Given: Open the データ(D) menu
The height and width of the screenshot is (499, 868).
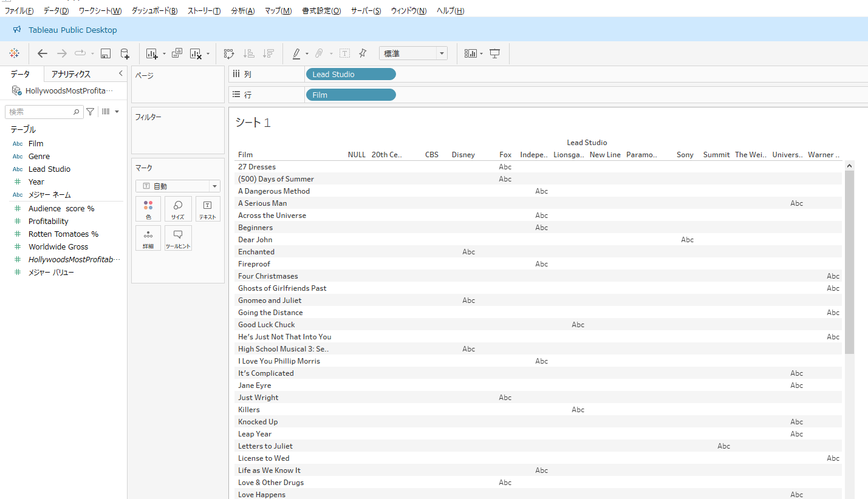Looking at the screenshot, I should point(56,11).
